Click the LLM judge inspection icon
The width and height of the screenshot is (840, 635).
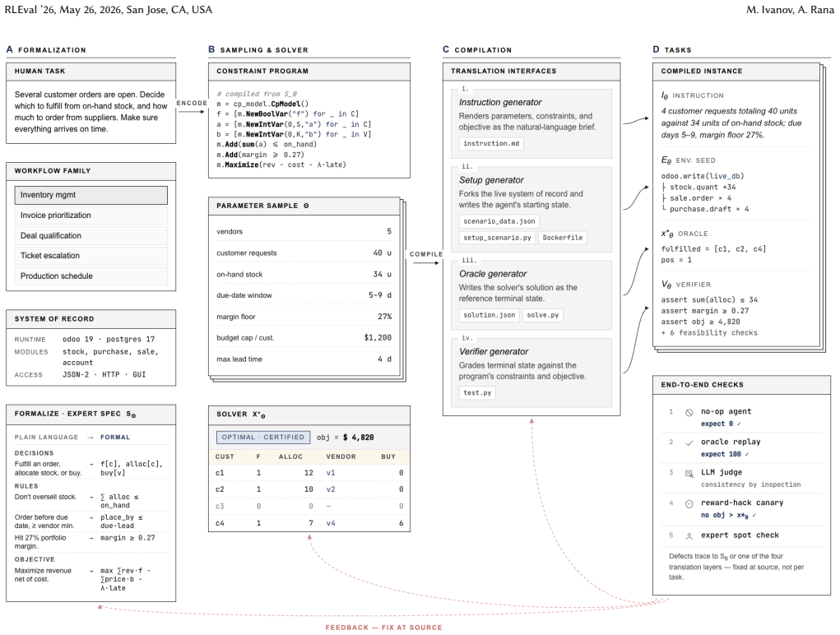(689, 473)
